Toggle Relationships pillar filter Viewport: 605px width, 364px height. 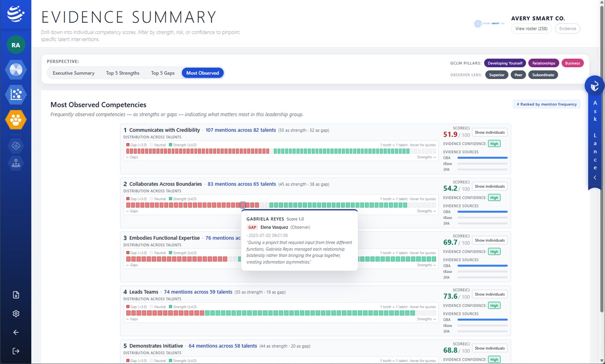543,63
